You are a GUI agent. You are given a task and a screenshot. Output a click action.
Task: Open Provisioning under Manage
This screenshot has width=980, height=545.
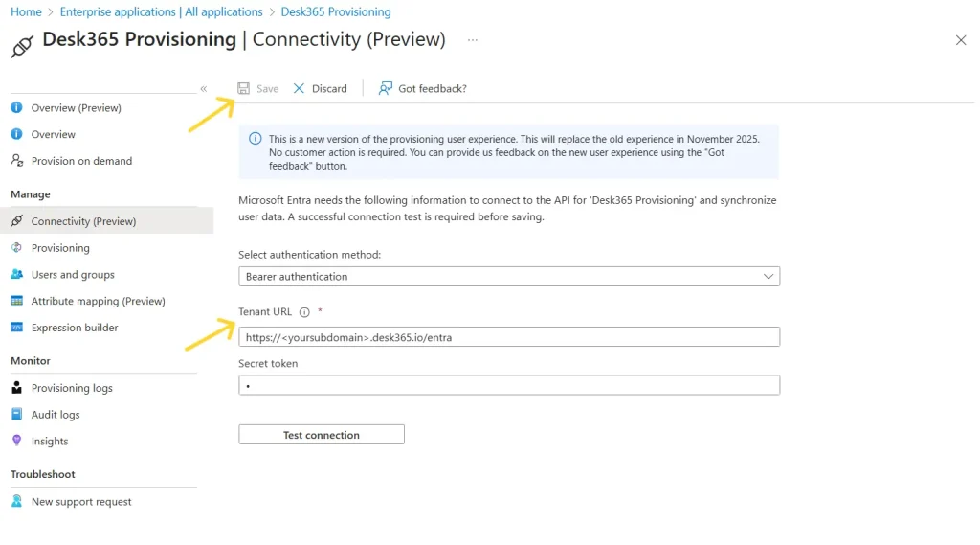tap(60, 248)
